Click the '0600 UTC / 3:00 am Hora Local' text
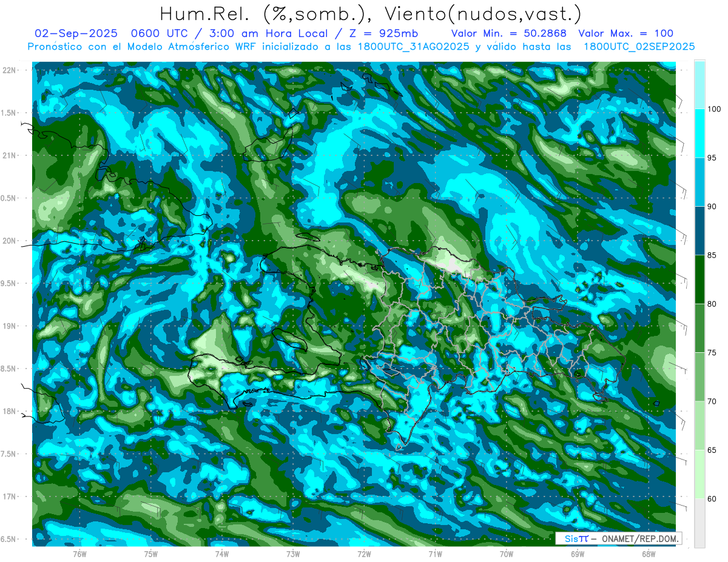The height and width of the screenshot is (562, 728). (233, 33)
